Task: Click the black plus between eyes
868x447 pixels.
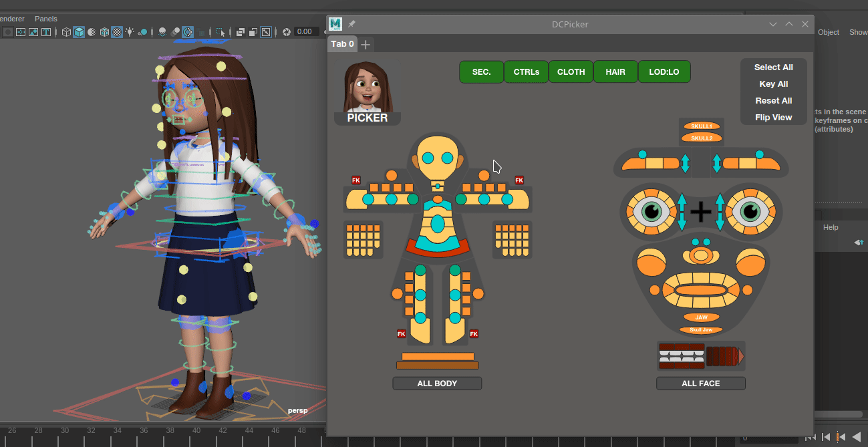Action: click(700, 212)
